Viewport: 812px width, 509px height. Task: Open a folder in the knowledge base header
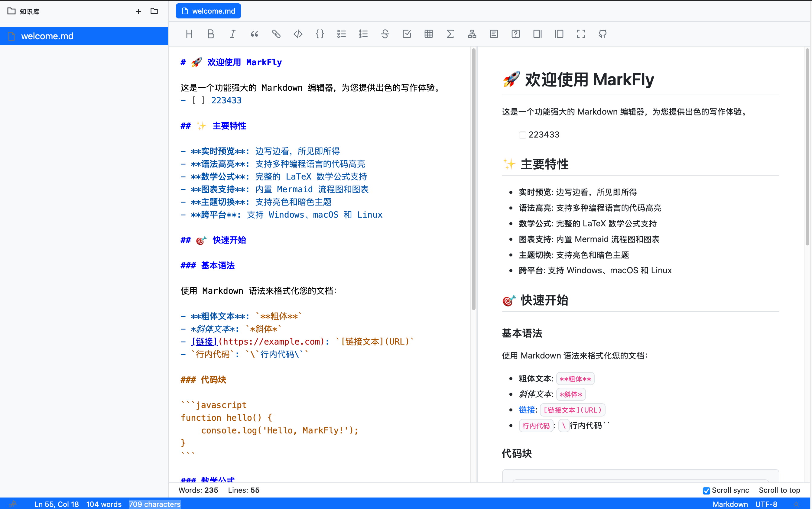(x=154, y=11)
